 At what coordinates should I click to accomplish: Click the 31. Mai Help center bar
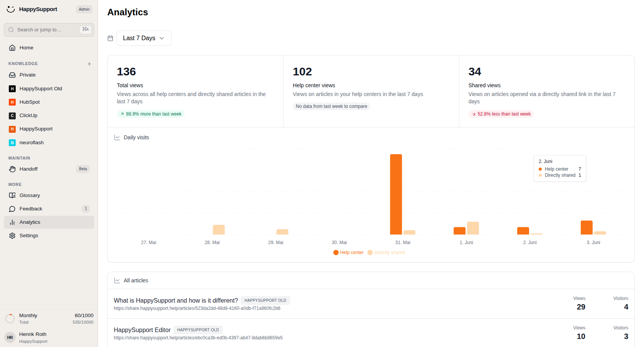point(396,194)
